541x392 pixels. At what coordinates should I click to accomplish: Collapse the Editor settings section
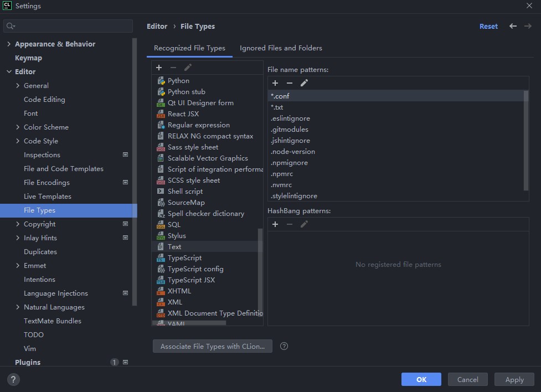(9, 71)
